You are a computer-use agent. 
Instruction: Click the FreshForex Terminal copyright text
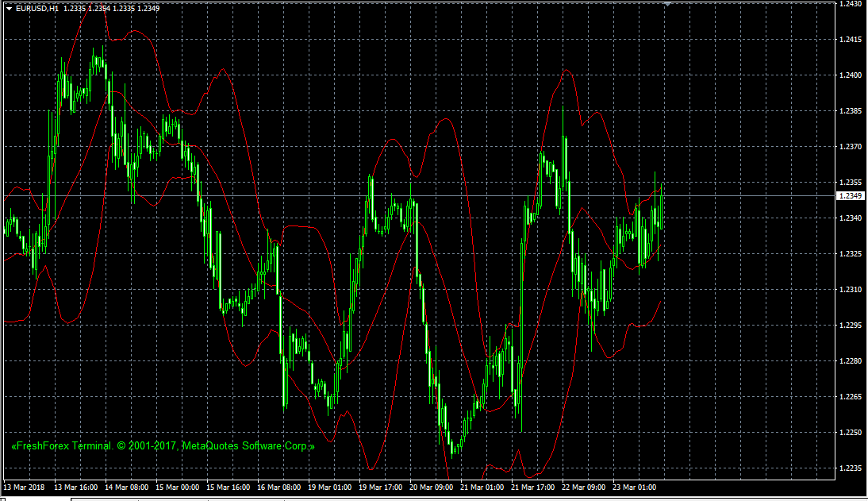pyautogui.click(x=163, y=446)
